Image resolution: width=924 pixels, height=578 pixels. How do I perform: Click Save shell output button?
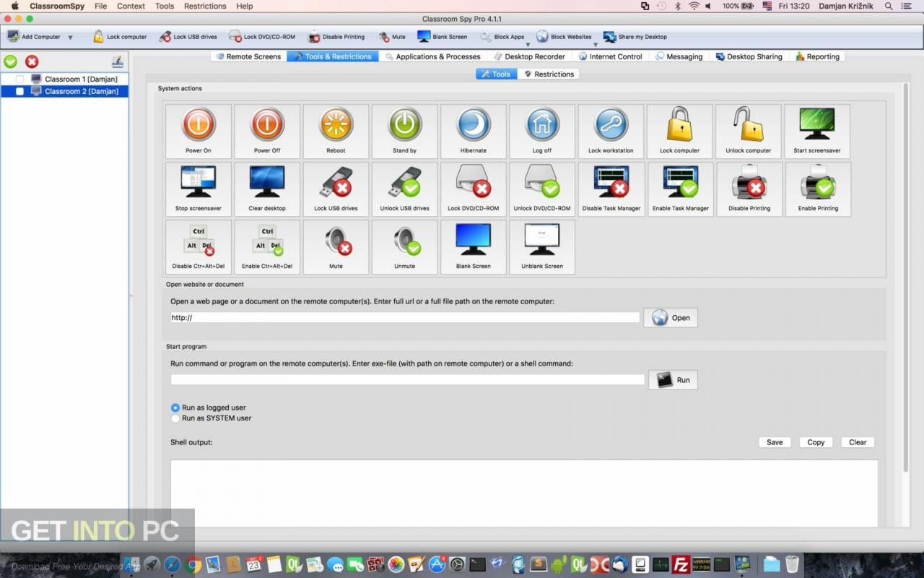pyautogui.click(x=775, y=442)
